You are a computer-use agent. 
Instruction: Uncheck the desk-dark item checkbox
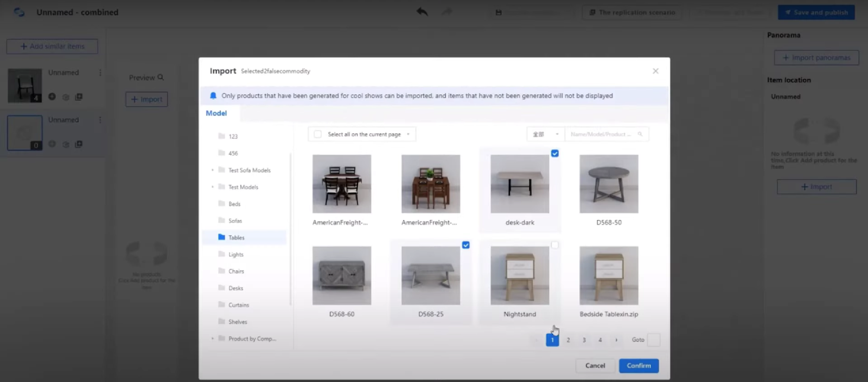[554, 153]
